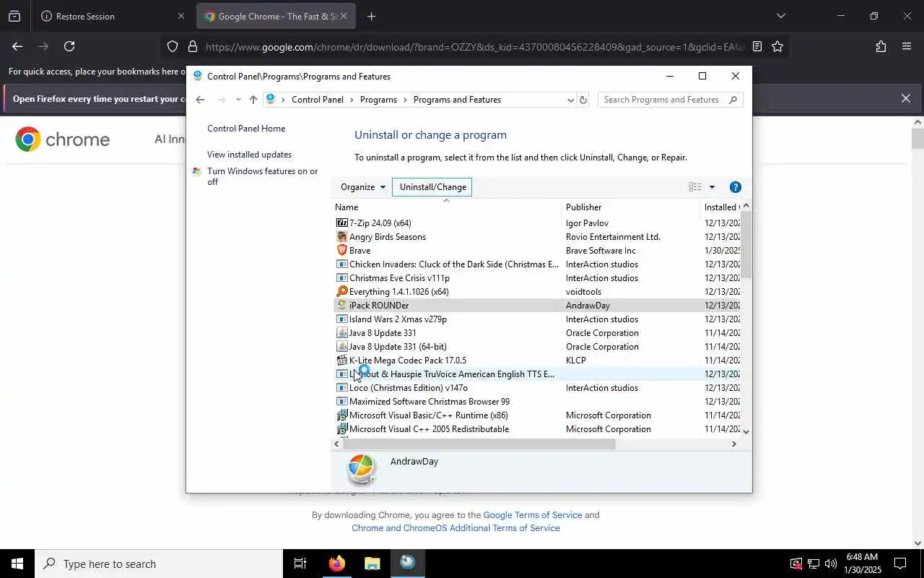Select Christmas Eve Crisis v111p row

pos(536,278)
